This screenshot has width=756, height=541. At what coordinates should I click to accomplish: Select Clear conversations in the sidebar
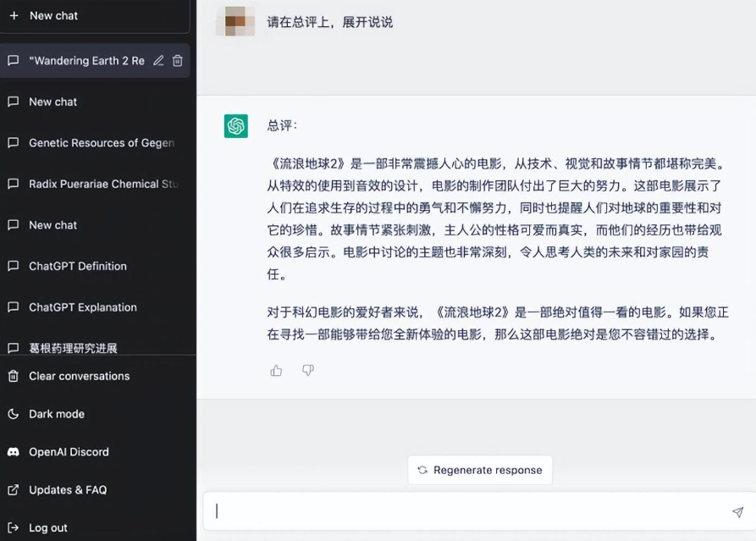coord(79,376)
